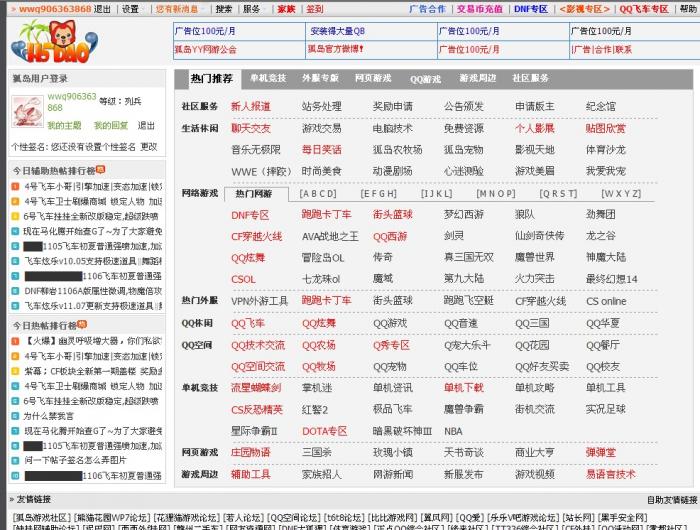The image size is (700, 530).
Task: Open the [M N O P] games sub-tab
Action: coord(496,194)
